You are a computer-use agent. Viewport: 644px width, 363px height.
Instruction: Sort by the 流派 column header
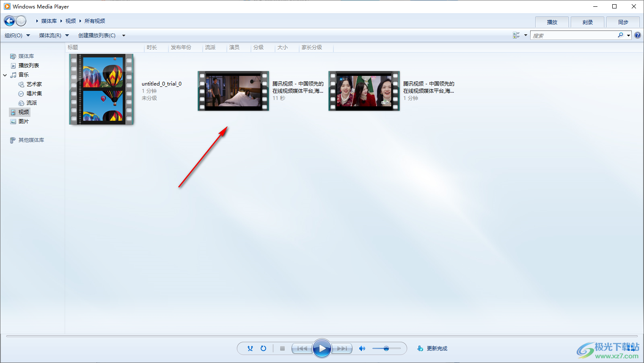pos(215,47)
